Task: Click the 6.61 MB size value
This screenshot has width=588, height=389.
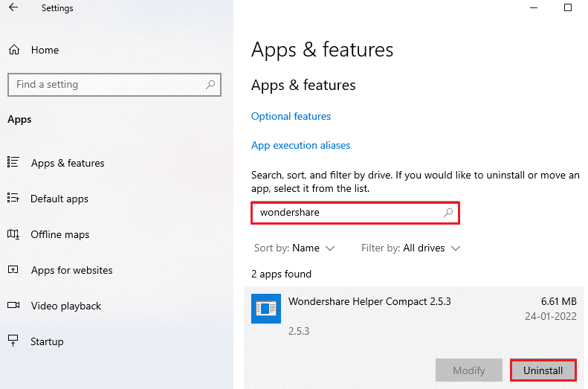Action: tap(558, 301)
